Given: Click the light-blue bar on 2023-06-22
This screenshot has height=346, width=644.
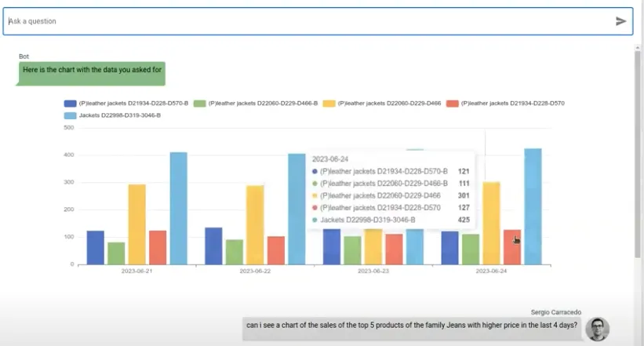Looking at the screenshot, I should pyautogui.click(x=297, y=209).
